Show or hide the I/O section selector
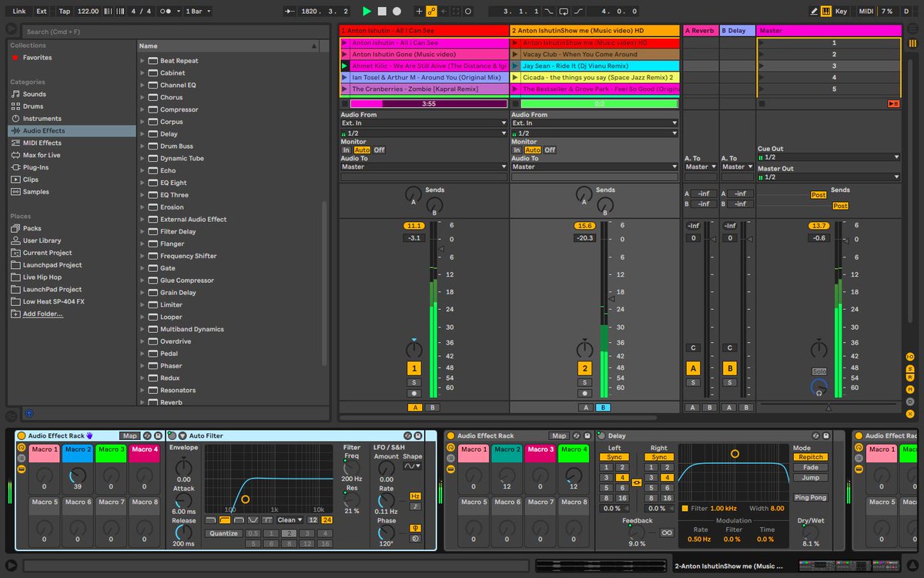This screenshot has width=924, height=578. (x=910, y=357)
